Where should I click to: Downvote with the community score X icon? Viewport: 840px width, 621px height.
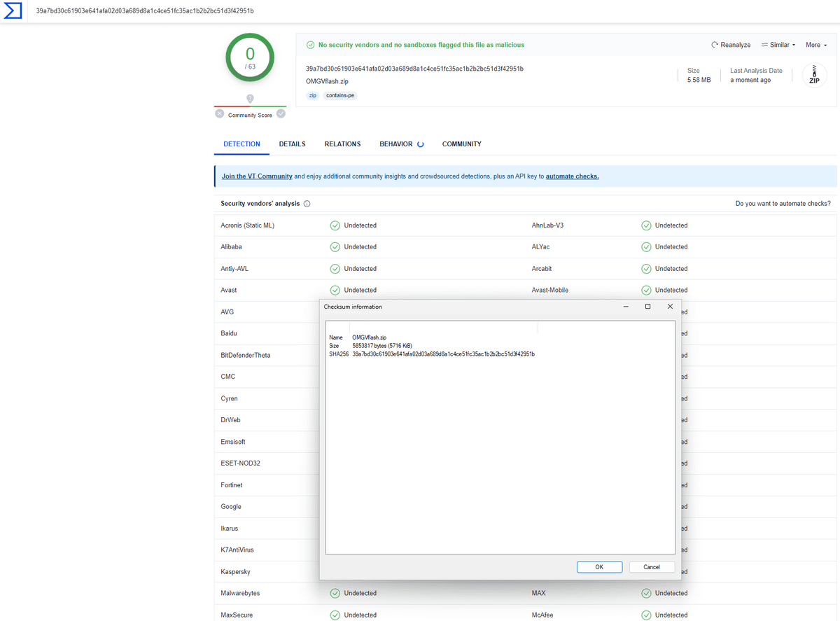point(220,114)
